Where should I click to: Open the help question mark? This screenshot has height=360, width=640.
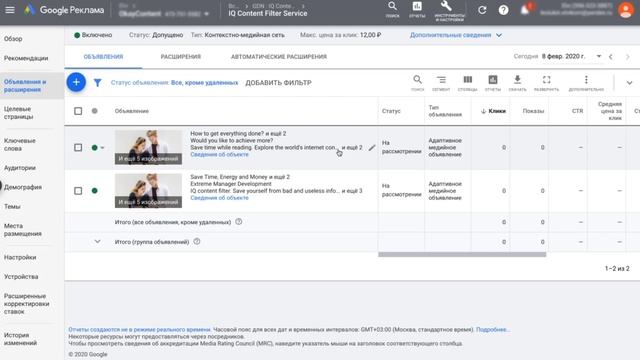503,10
